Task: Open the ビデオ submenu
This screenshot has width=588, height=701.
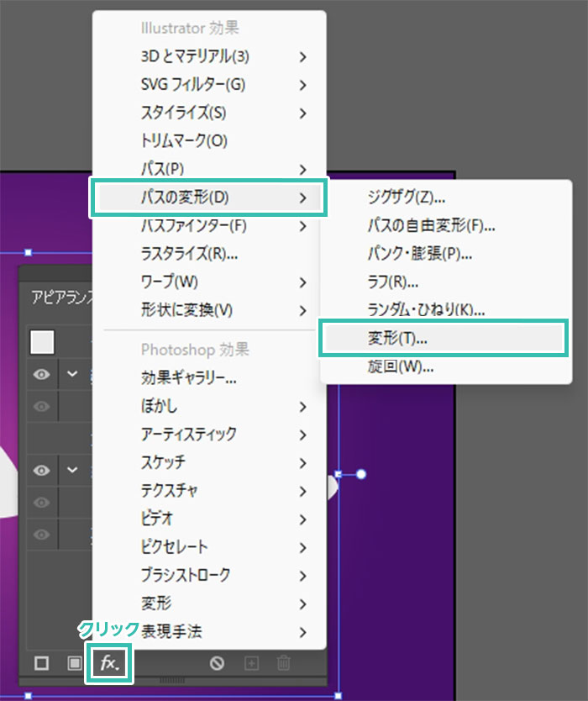Action: coord(209,519)
